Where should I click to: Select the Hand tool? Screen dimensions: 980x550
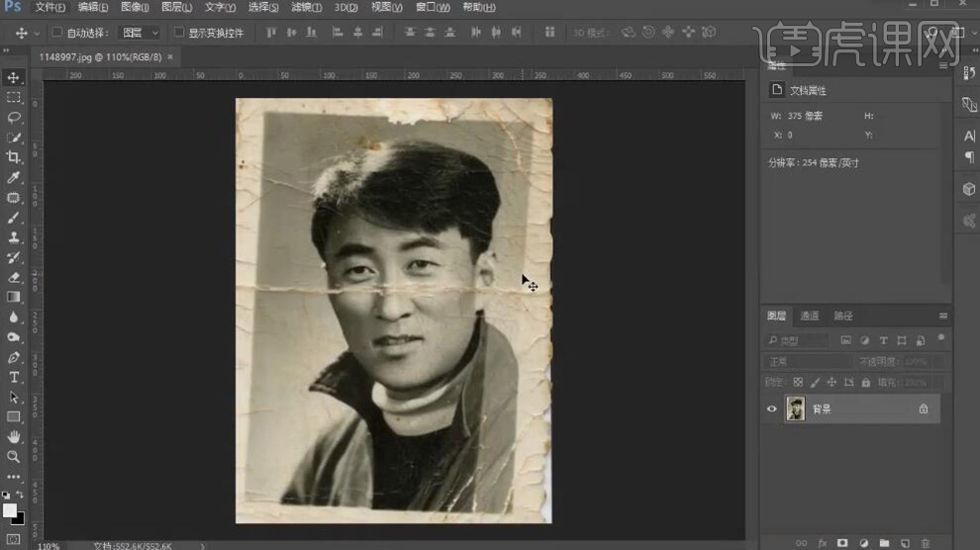click(x=13, y=437)
